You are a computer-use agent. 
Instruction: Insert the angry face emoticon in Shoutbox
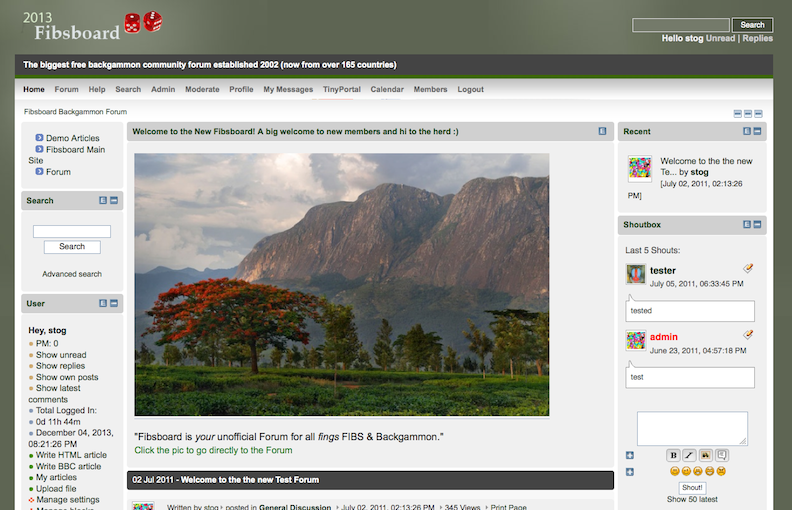tap(721, 471)
